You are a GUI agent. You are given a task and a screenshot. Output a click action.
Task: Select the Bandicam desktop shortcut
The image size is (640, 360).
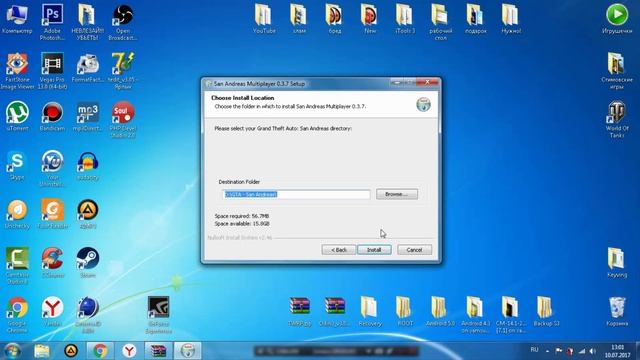coord(52,116)
